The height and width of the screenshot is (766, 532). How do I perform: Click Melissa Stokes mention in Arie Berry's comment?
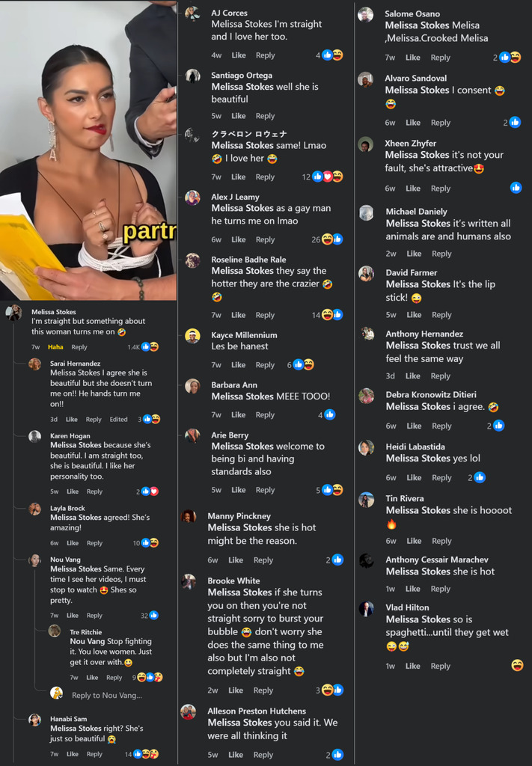pyautogui.click(x=242, y=446)
